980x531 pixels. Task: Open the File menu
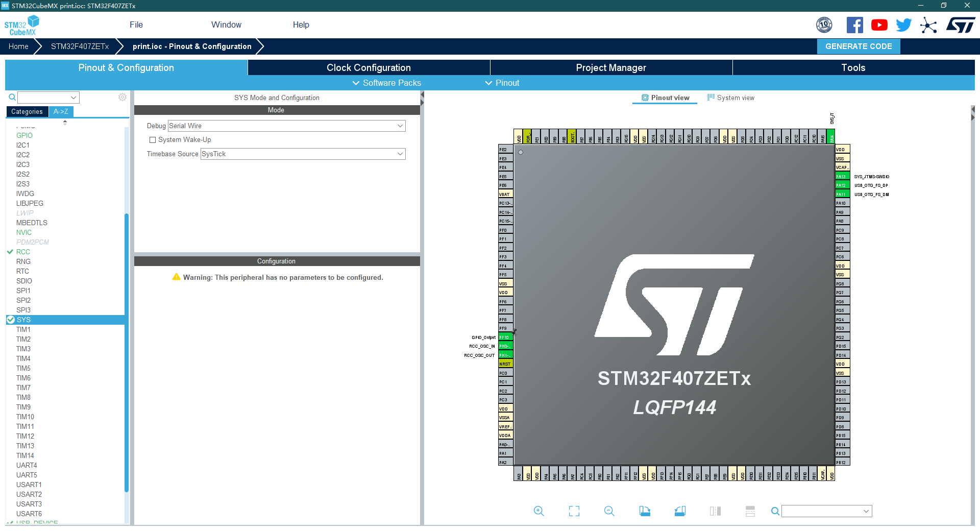pyautogui.click(x=136, y=25)
